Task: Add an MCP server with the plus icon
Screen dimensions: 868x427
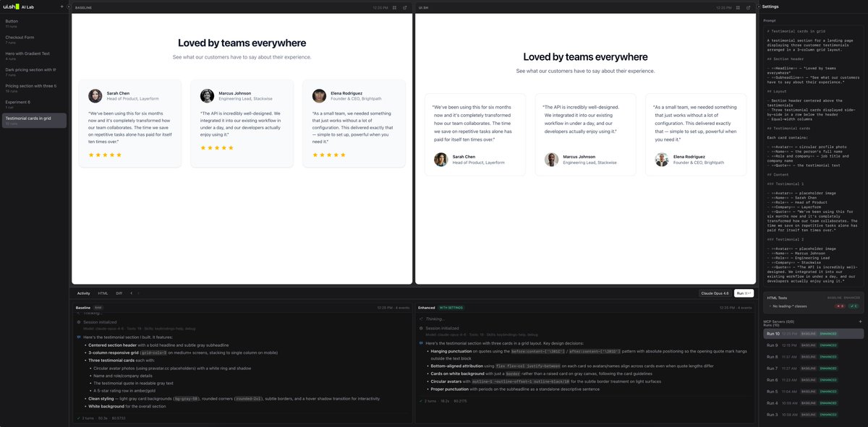Action: click(860, 322)
